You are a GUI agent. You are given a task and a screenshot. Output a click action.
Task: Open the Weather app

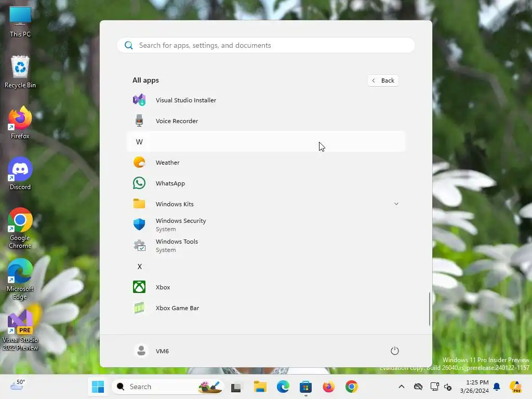tap(266, 163)
